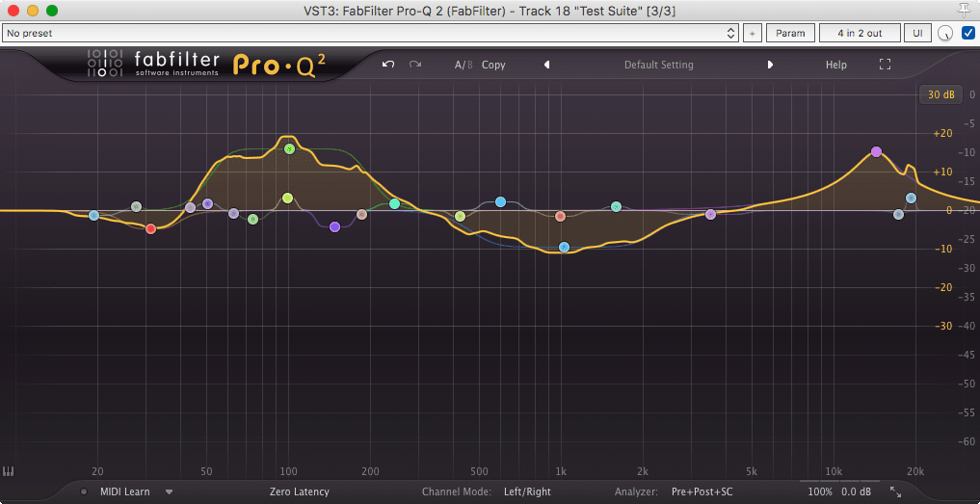Select light green band dot near 75 Hz
This screenshot has width=980, height=504.
252,220
